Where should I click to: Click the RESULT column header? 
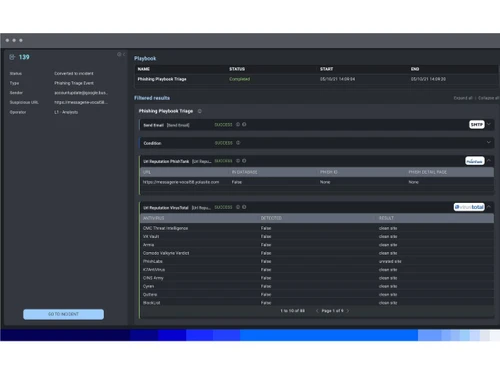386,218
